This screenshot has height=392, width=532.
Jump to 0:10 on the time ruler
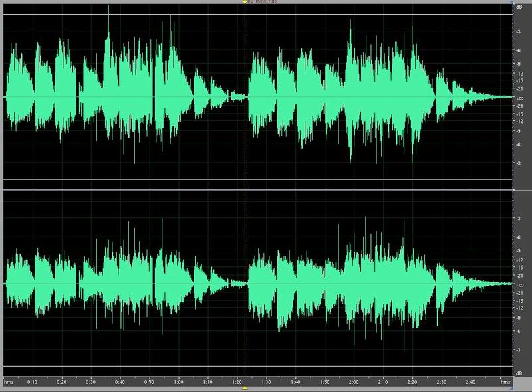(32, 382)
